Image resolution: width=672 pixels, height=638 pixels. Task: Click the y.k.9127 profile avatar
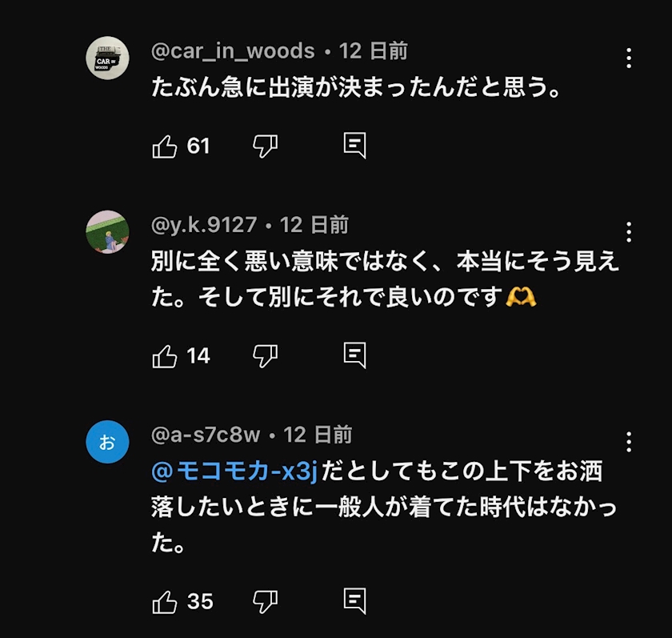107,232
